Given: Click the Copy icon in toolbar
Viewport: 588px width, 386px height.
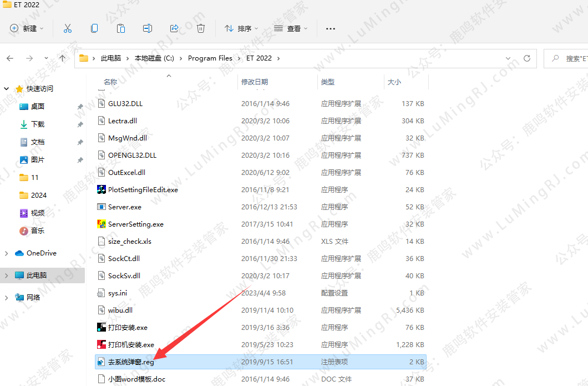Looking at the screenshot, I should (94, 28).
